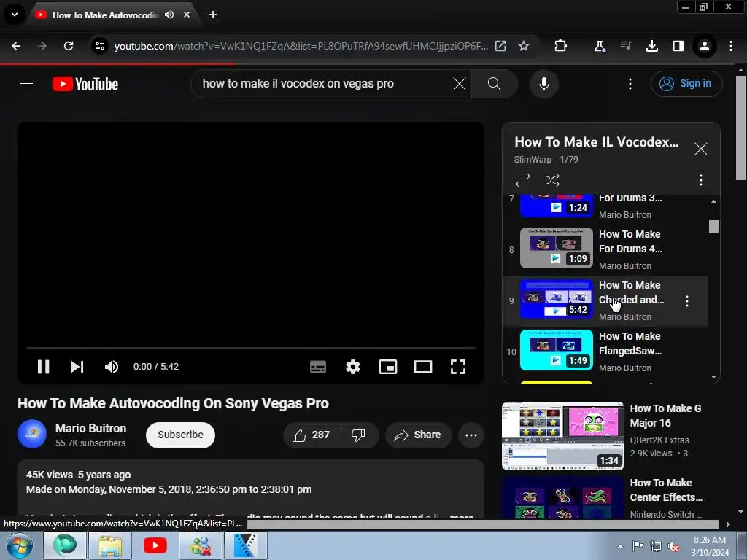Share the video
Image resolution: width=747 pixels, height=560 pixels.
(418, 435)
